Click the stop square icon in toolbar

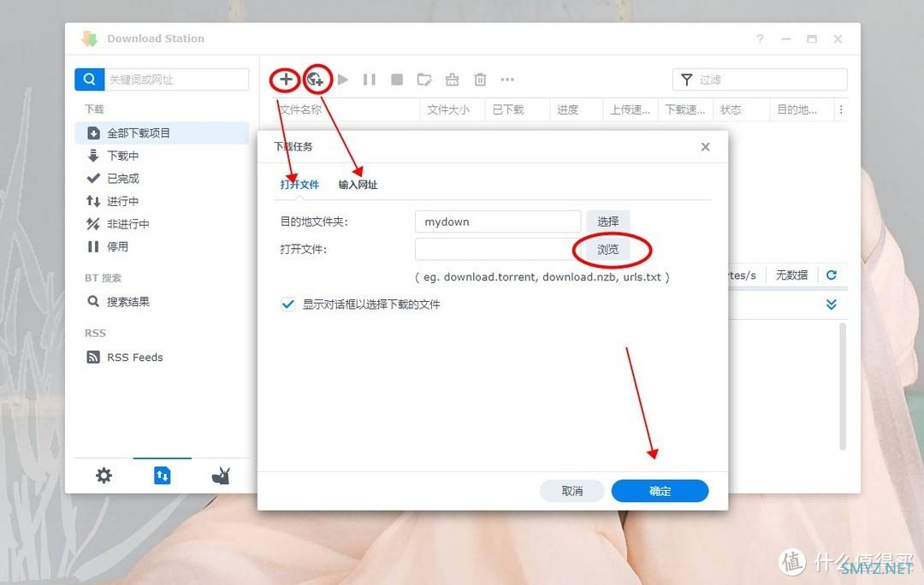click(x=397, y=79)
